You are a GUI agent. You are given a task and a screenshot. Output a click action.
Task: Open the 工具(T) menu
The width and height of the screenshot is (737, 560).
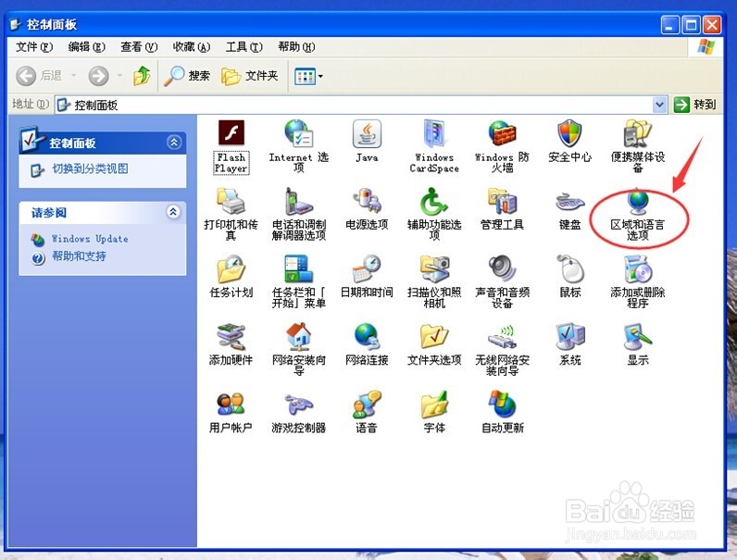[244, 47]
